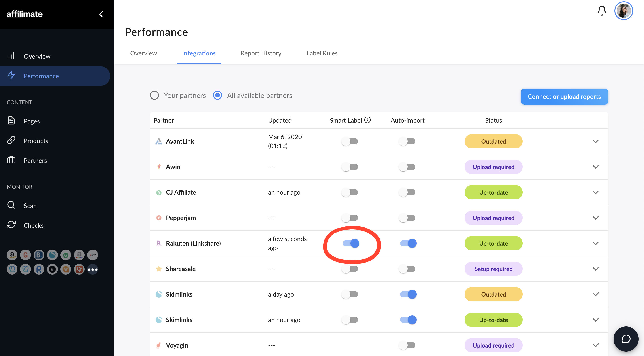This screenshot has height=356, width=644.
Task: Expand the Outdated Skimlinks row chevron
Action: [x=595, y=294]
